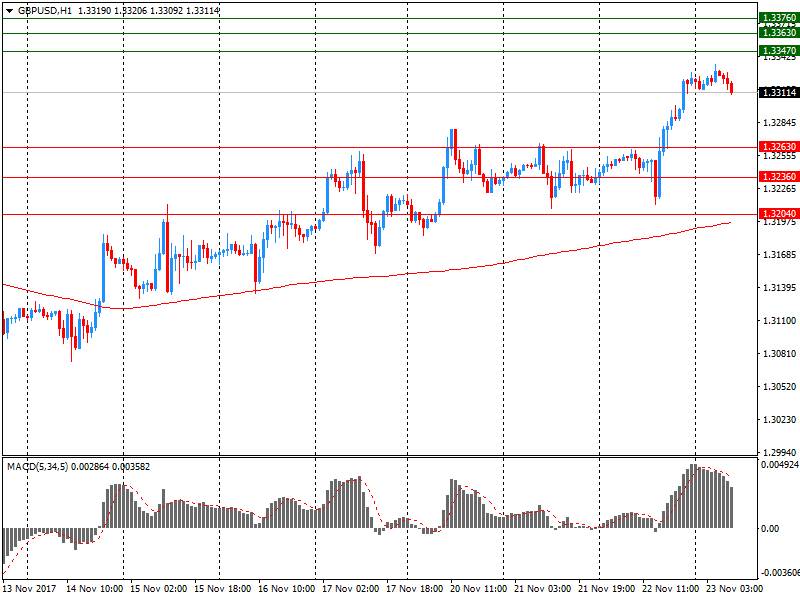Click the GBPUSD,H1 chart title text
The width and height of the screenshot is (800, 600).
pyautogui.click(x=45, y=11)
